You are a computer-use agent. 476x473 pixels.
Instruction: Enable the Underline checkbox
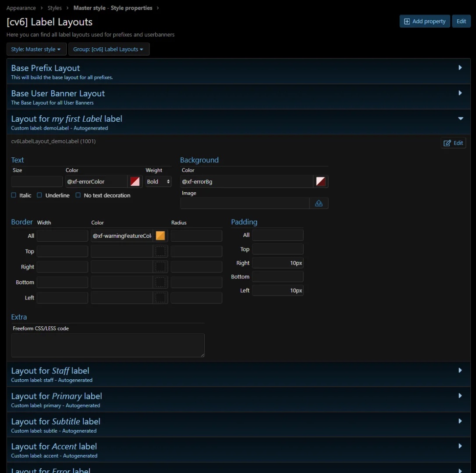39,195
